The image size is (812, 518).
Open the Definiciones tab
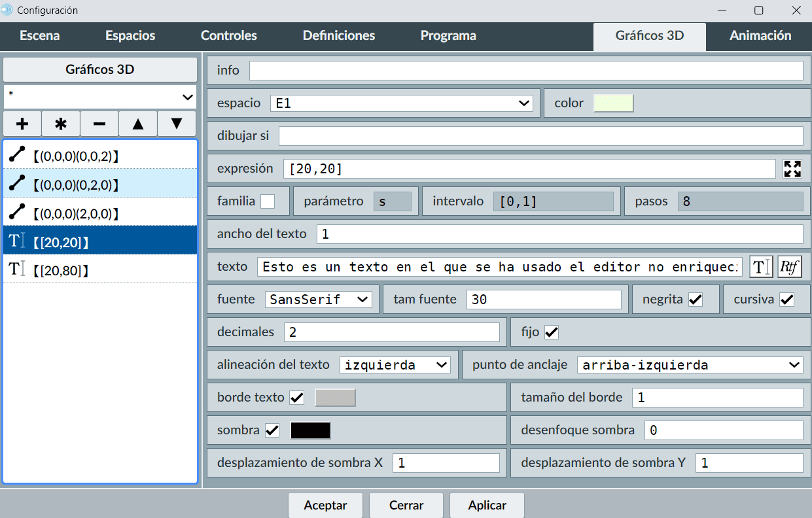pos(338,36)
